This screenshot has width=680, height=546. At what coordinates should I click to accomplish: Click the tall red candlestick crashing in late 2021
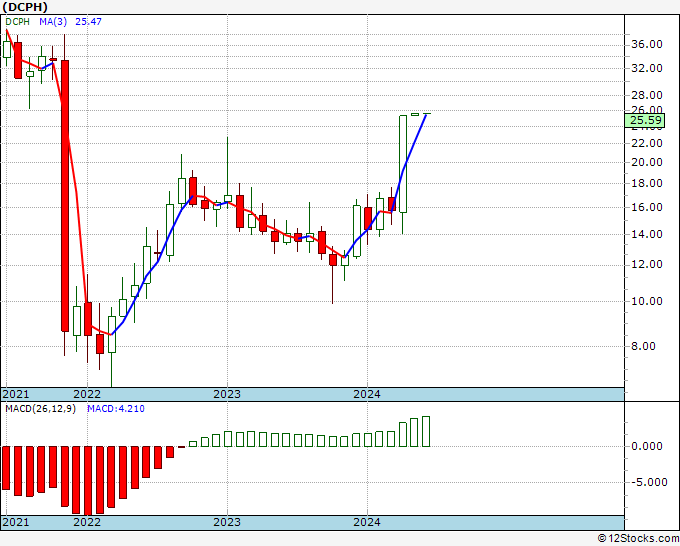click(65, 196)
